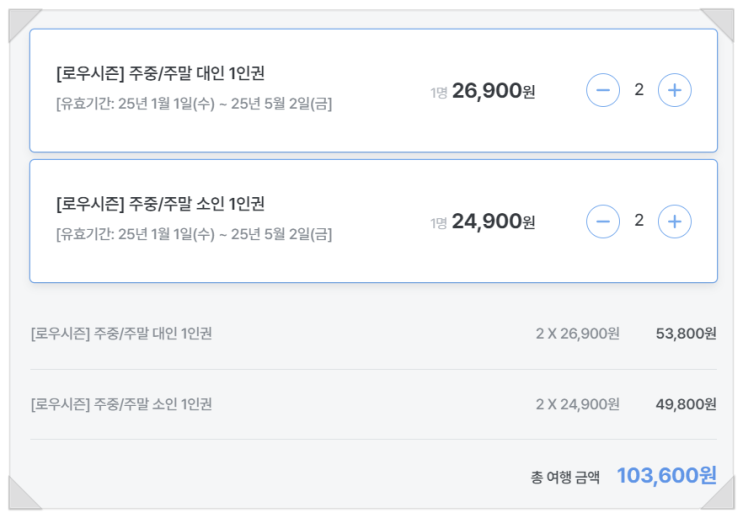This screenshot has width=743, height=518.
Task: Click the 총 여행 금액 label
Action: click(565, 477)
